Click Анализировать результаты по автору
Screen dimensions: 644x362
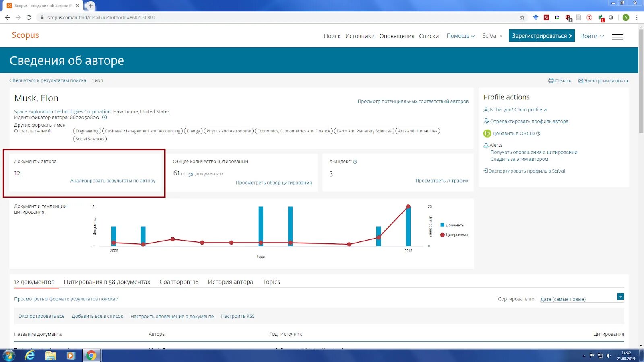(113, 181)
